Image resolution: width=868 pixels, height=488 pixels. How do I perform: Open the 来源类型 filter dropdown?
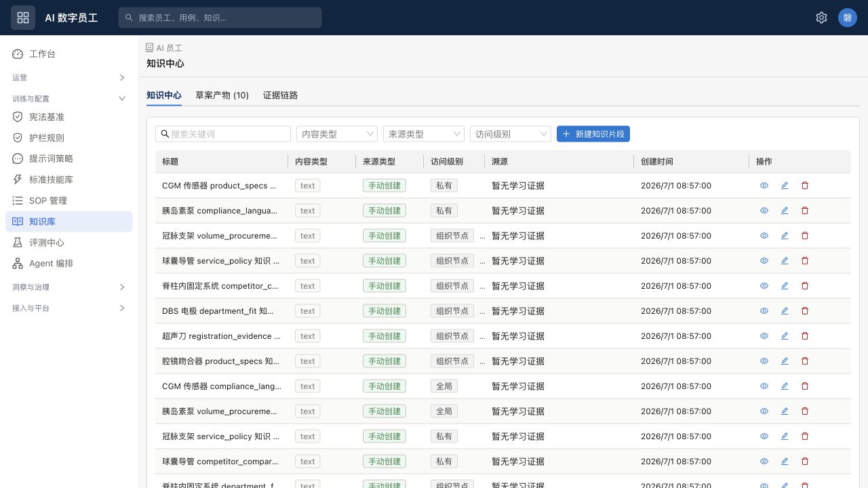click(424, 134)
